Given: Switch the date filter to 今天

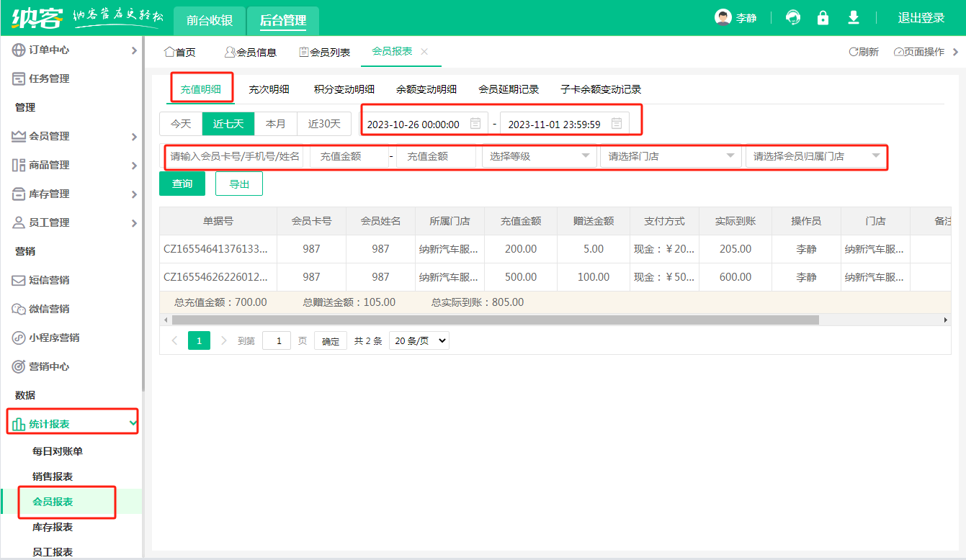Looking at the screenshot, I should pos(181,123).
